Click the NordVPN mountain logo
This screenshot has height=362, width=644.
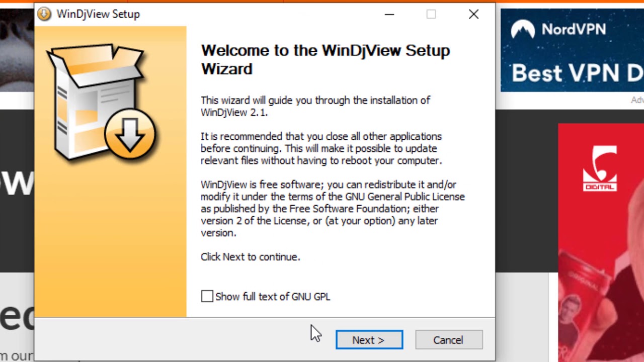523,30
